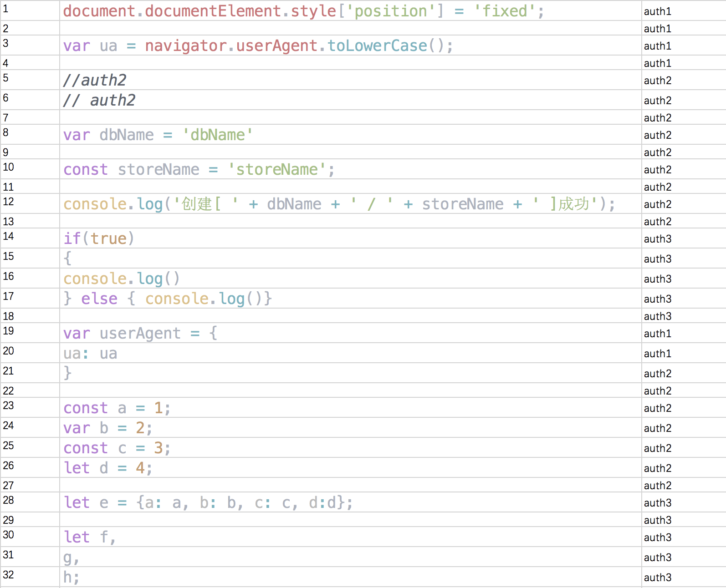Click the document.documentElement.style code line
Viewport: 726px width, 588px height.
coord(303,11)
